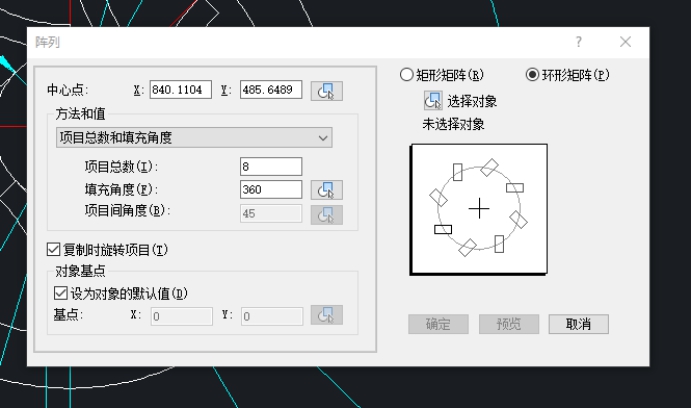Click the 填充角度 value field
Image resolution: width=692 pixels, height=408 pixels.
click(x=271, y=189)
